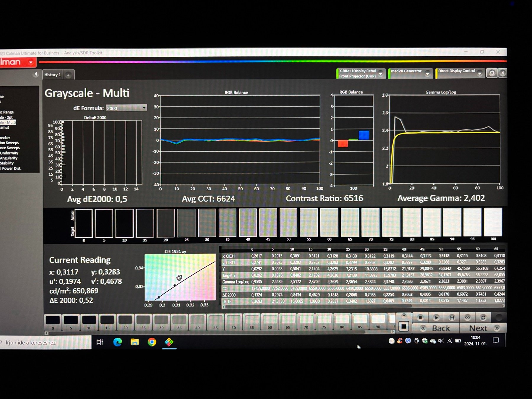Collapse the left workflow panel arrow
Image resolution: width=532 pixels, height=399 pixels.
(x=36, y=74)
